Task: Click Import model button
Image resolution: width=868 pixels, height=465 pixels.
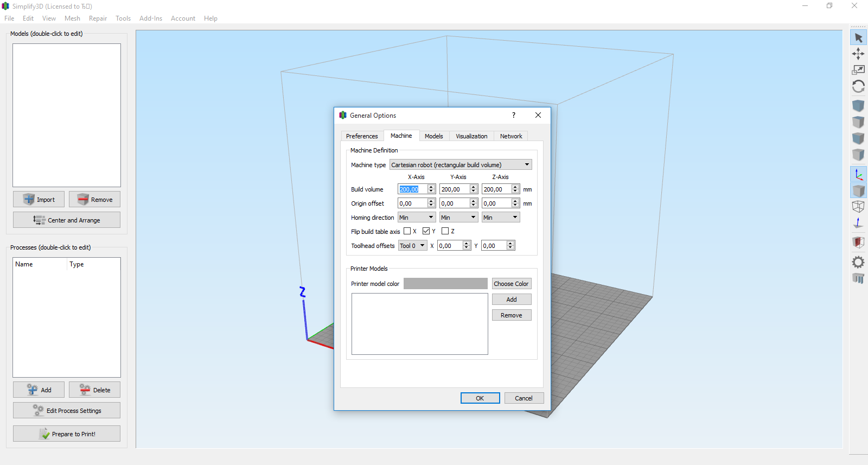Action: pos(39,199)
